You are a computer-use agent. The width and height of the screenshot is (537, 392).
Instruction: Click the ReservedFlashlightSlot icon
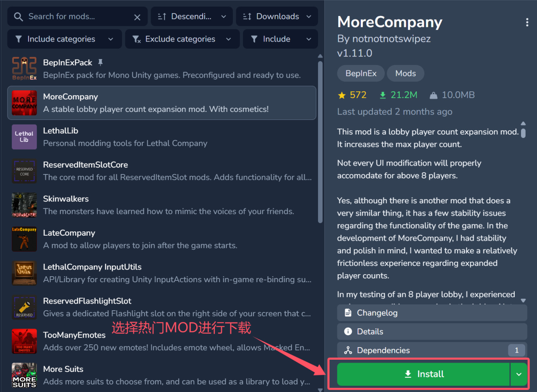24,307
